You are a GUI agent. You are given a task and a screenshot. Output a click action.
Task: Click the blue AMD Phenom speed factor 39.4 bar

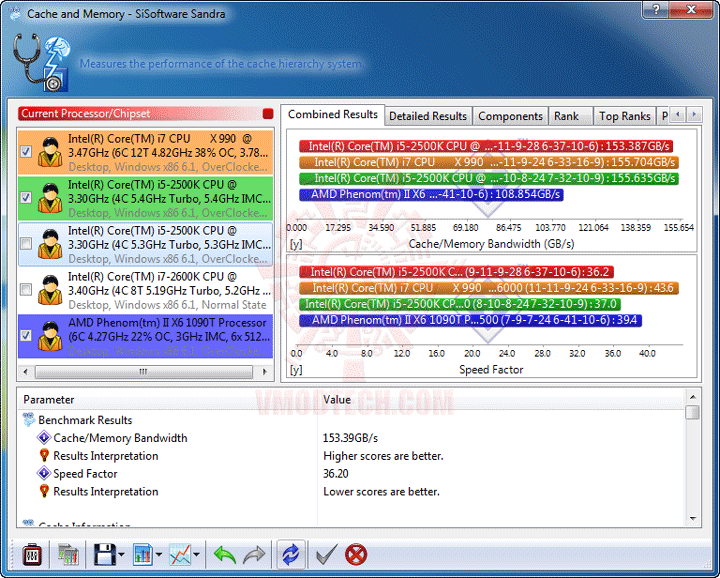[x=471, y=320]
